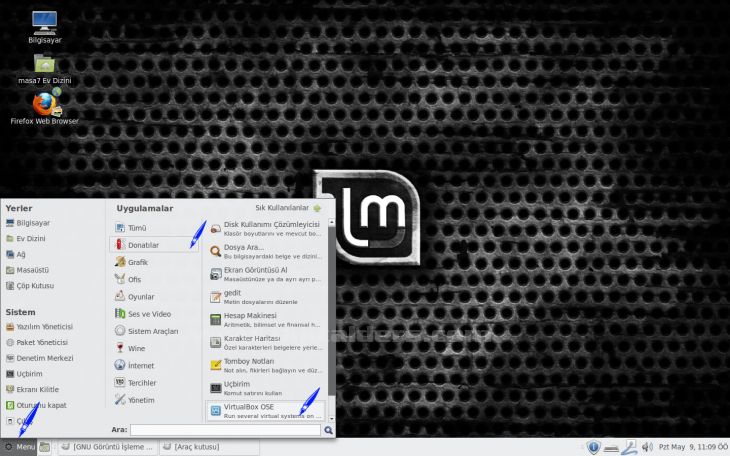Screen dimensions: 730x456
Task: Launch Tomboy Notları
Action: pos(265,365)
